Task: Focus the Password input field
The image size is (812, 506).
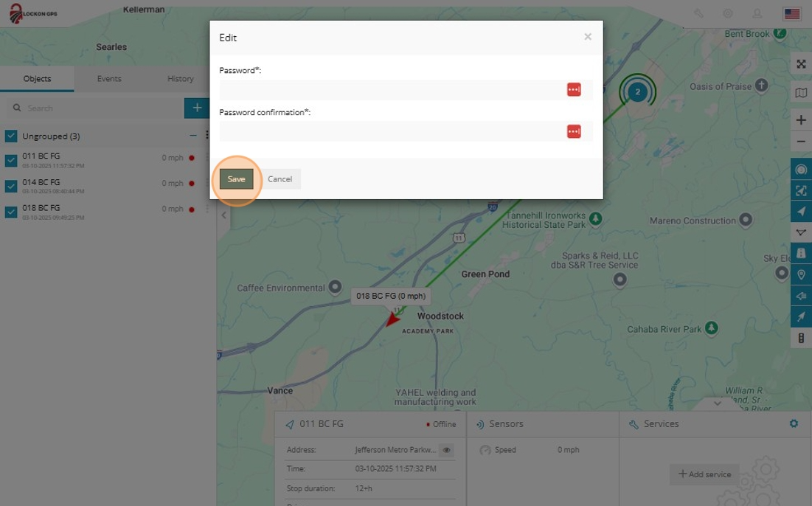Action: point(406,89)
